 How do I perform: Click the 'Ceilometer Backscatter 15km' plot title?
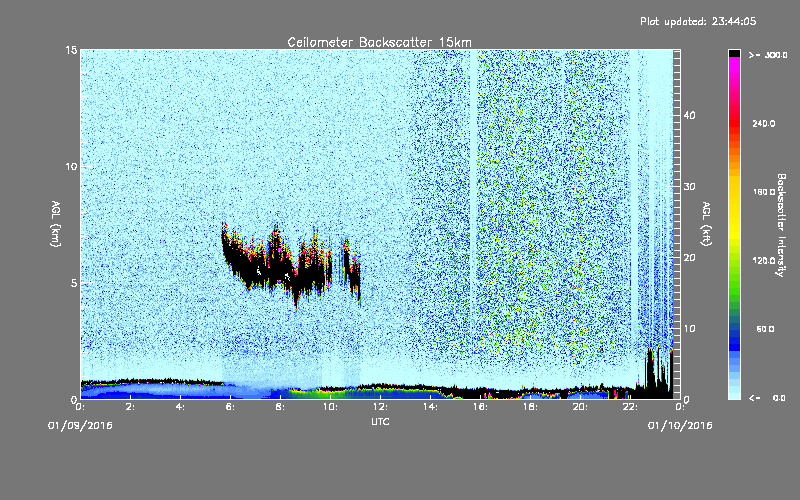(x=379, y=42)
